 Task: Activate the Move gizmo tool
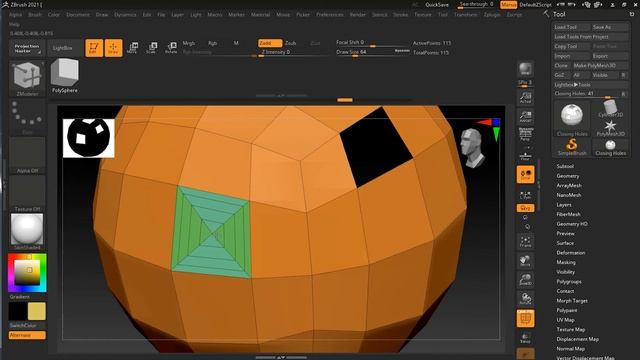point(132,48)
